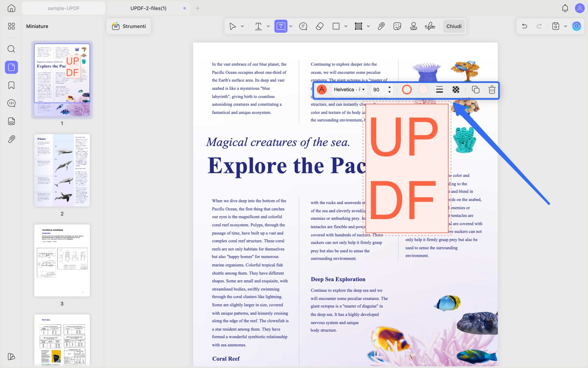Open the search panel in sidebar
The height and width of the screenshot is (368, 588).
[x=11, y=49]
